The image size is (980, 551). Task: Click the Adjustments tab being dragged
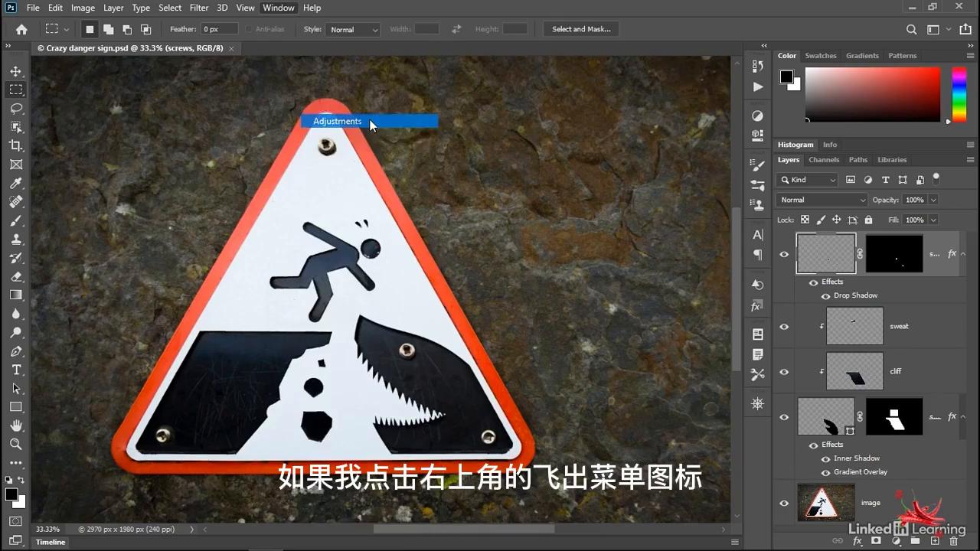click(x=338, y=121)
